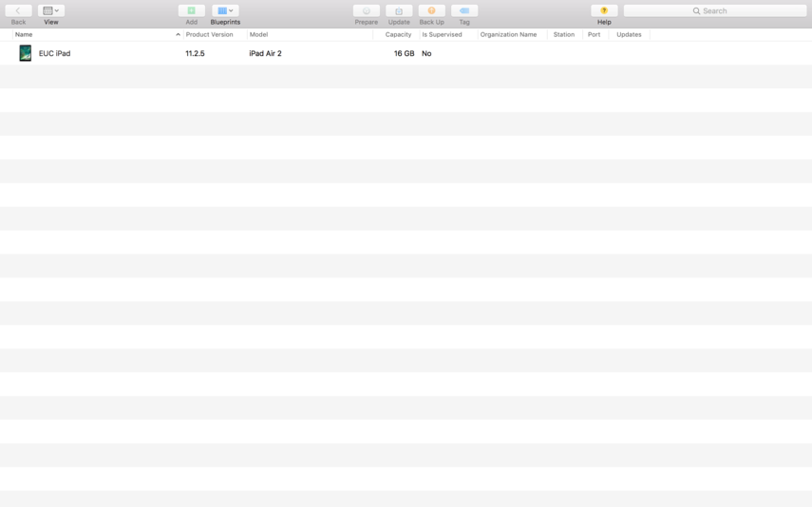Select the EUC iPad device thumbnail
The height and width of the screenshot is (507, 812).
coord(26,53)
